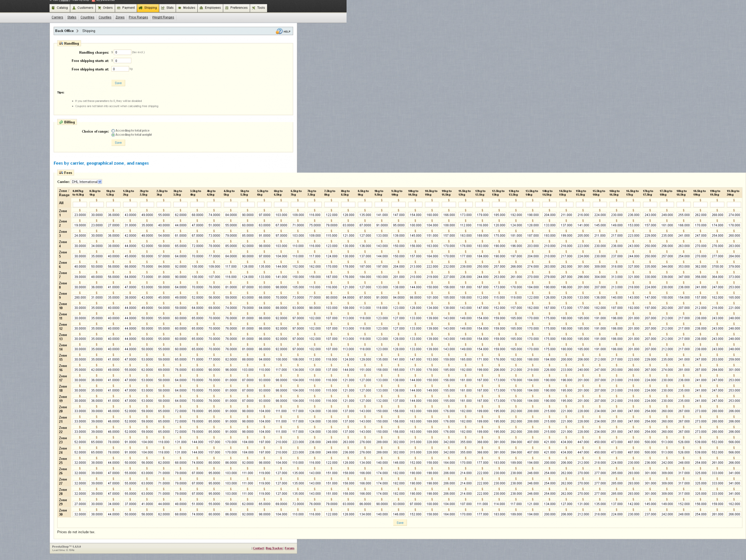Click the Customers person icon
746x560 pixels.
click(74, 8)
